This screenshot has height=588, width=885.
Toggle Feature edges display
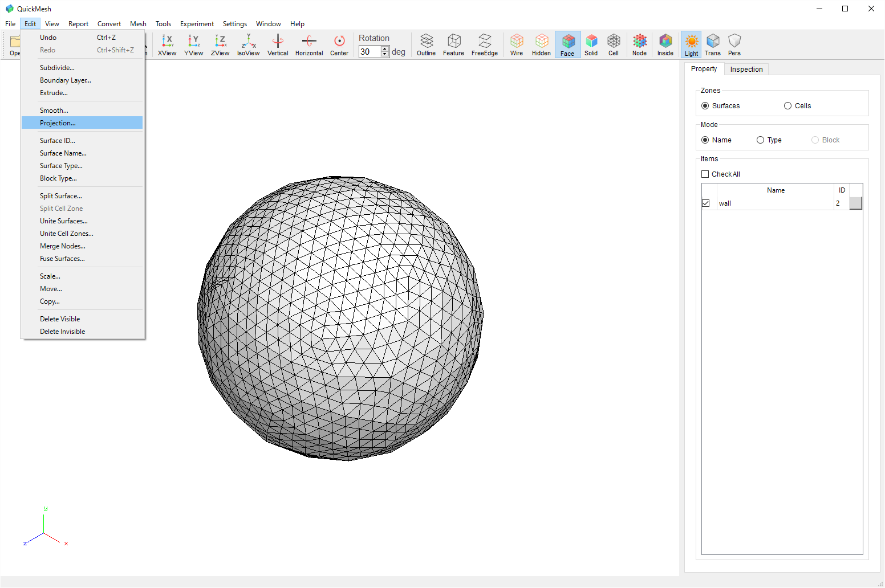[453, 44]
